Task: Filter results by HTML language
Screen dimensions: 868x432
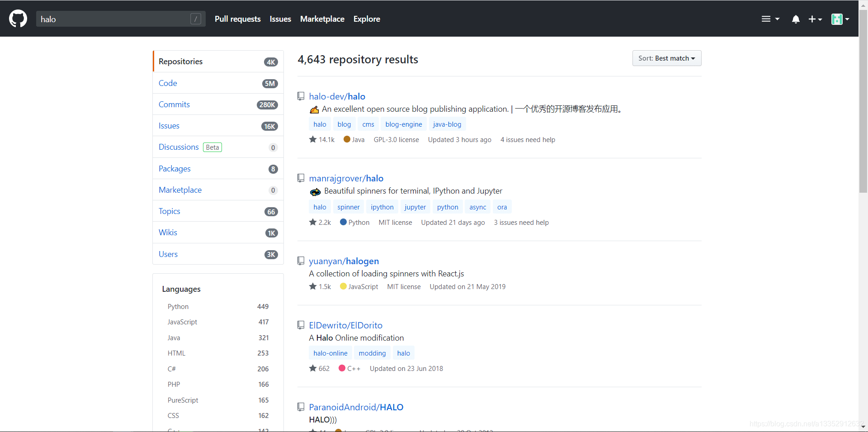Action: (218, 353)
